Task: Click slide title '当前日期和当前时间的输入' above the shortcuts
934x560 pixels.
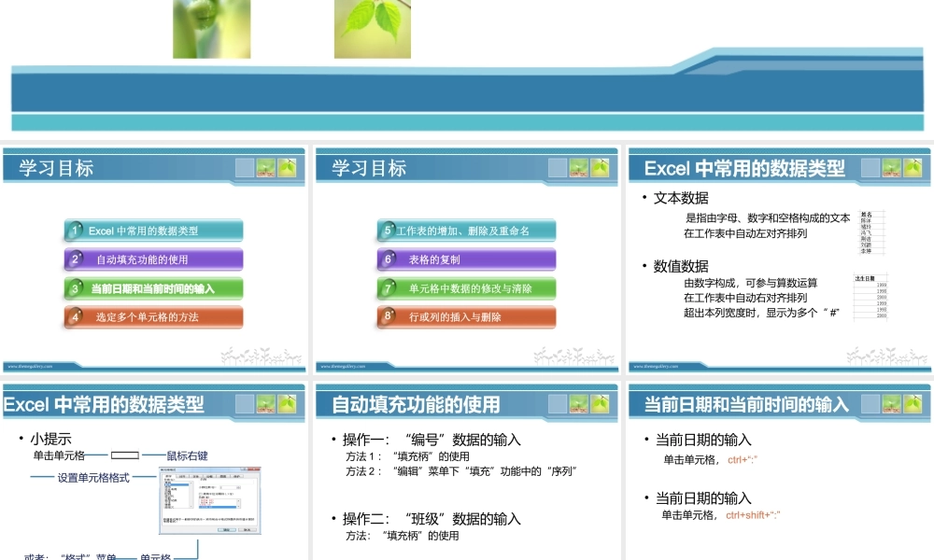Action: 746,405
